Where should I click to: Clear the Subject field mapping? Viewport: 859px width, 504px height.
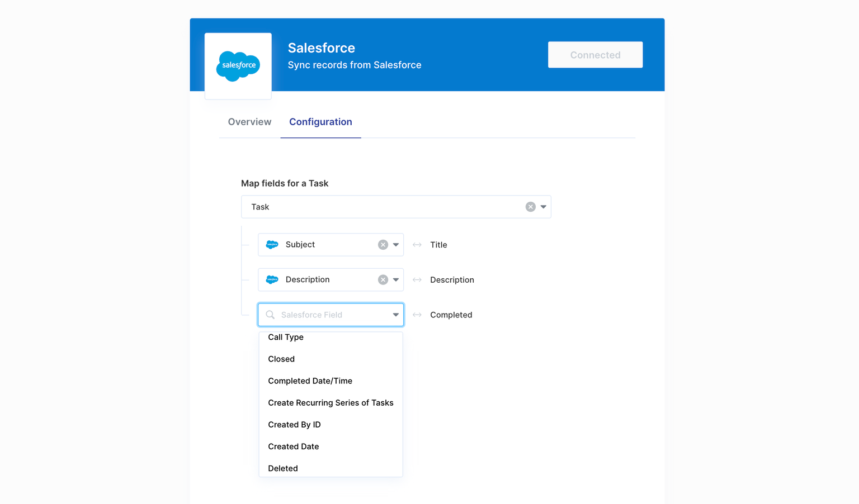tap(383, 245)
